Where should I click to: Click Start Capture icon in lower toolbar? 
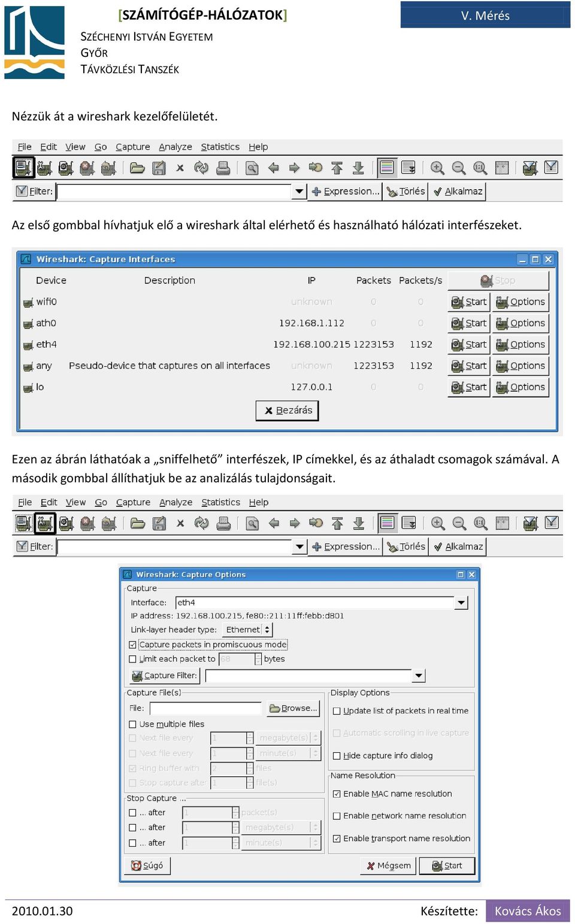point(66,523)
